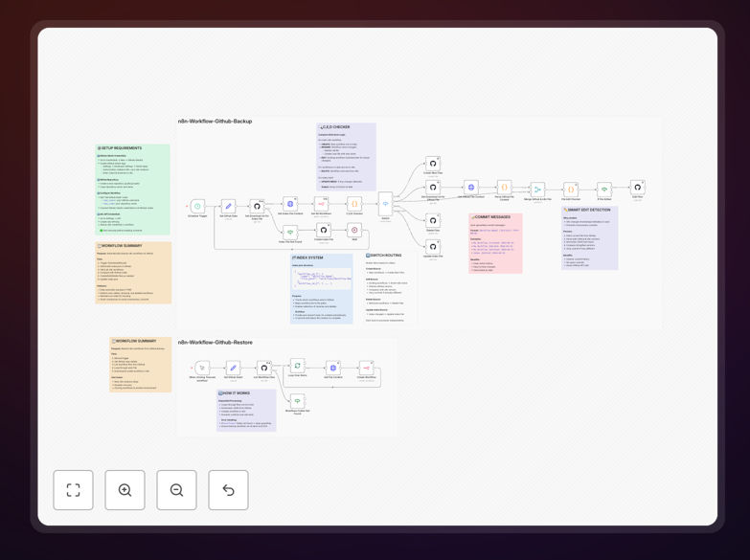
Task: Select the Get File Content globe node in Restore
Action: coord(333,368)
